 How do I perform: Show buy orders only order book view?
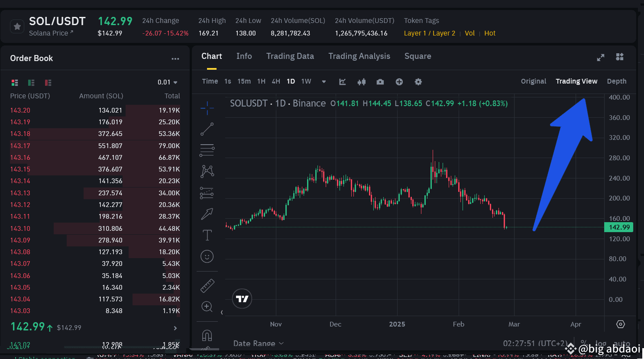coord(31,82)
